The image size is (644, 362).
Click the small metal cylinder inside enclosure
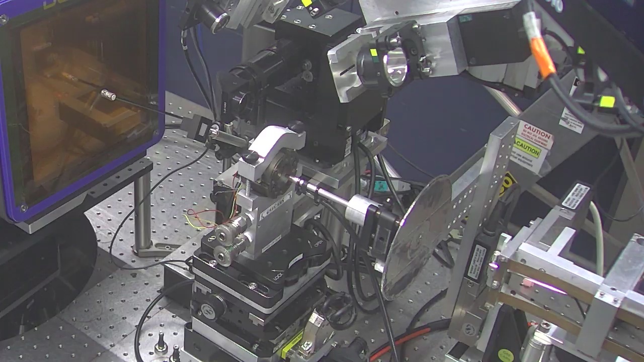coord(108,95)
